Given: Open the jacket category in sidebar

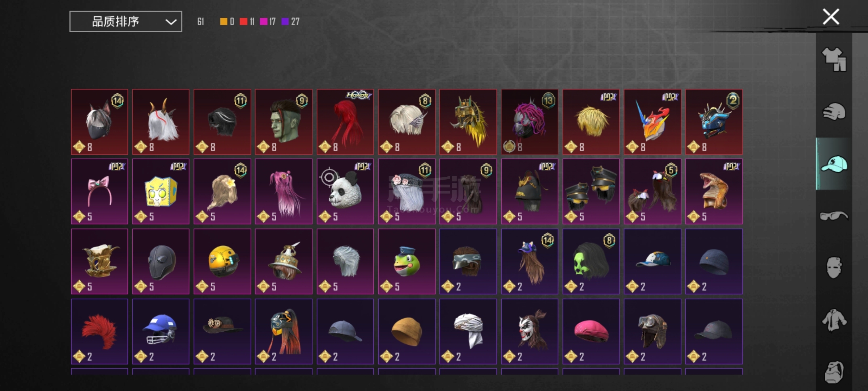Looking at the screenshot, I should click(x=834, y=320).
